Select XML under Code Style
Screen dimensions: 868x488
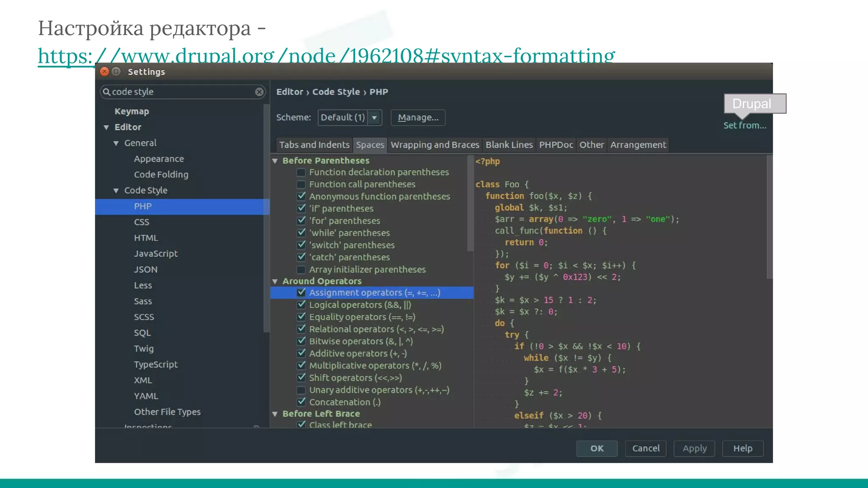coord(143,380)
